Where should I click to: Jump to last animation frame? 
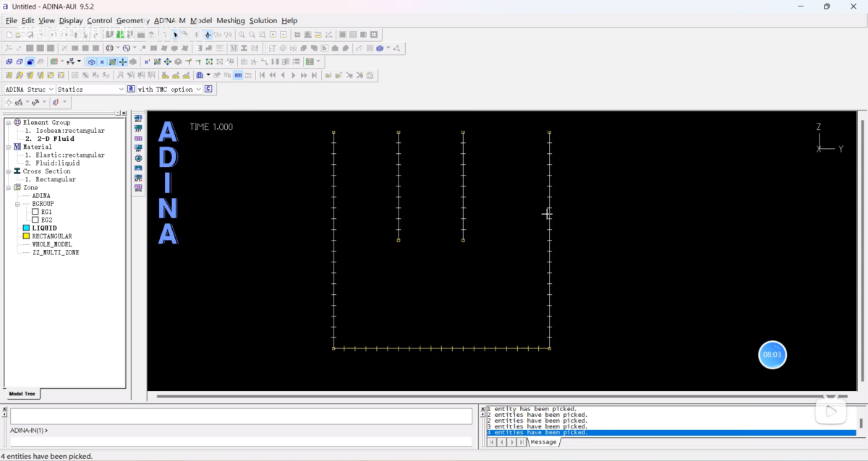click(314, 75)
